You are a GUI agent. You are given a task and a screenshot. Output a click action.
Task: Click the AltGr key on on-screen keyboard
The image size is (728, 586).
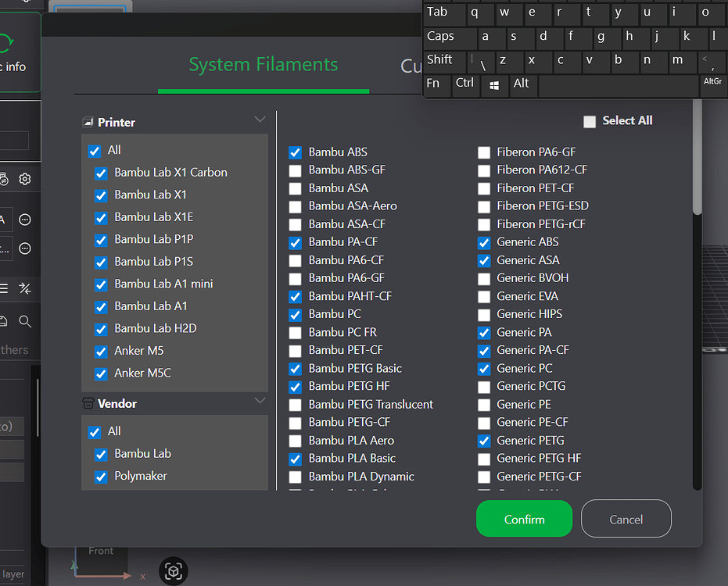[712, 85]
